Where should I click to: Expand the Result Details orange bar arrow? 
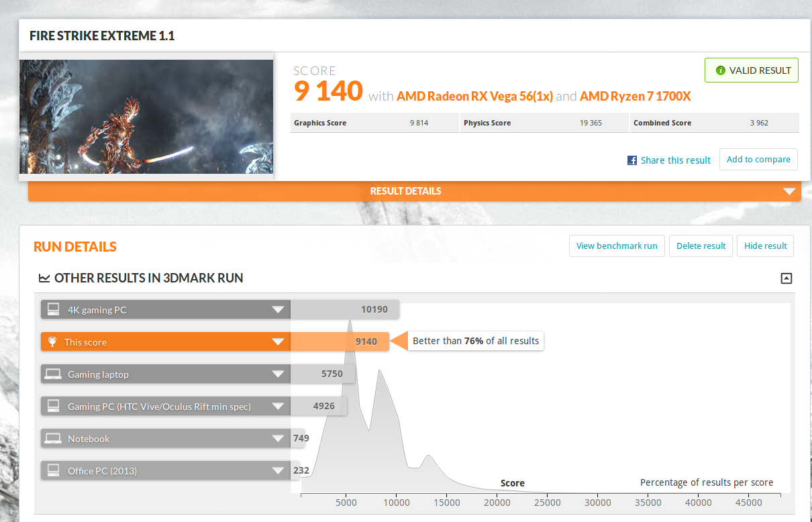coord(789,191)
